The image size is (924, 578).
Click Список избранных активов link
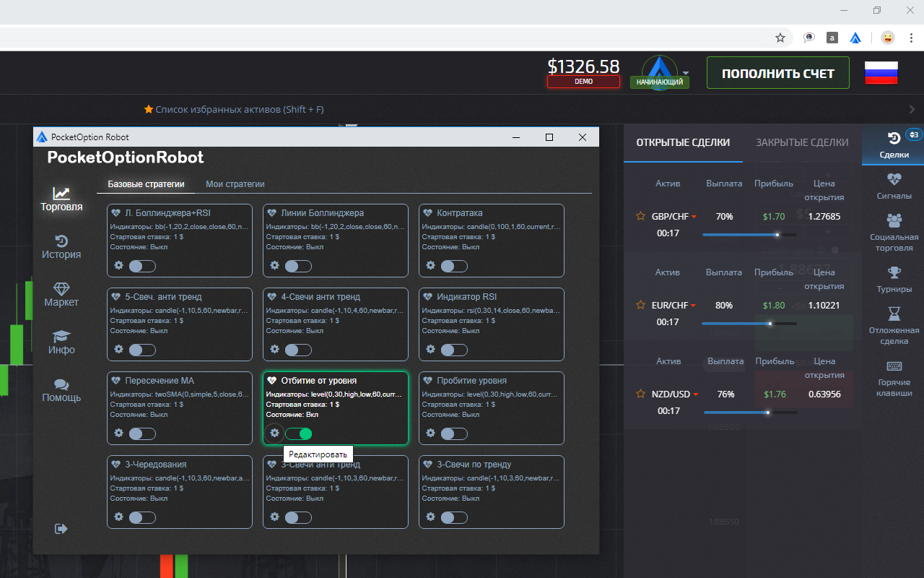(x=234, y=110)
